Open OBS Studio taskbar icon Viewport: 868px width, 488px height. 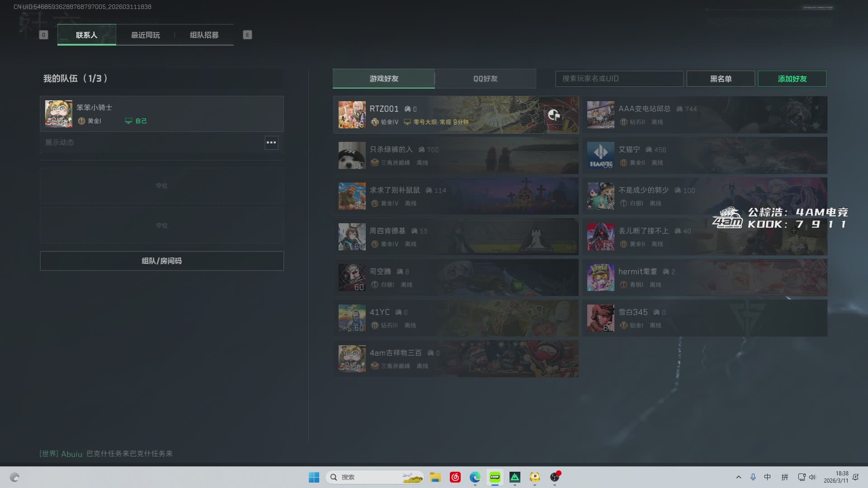coord(555,477)
